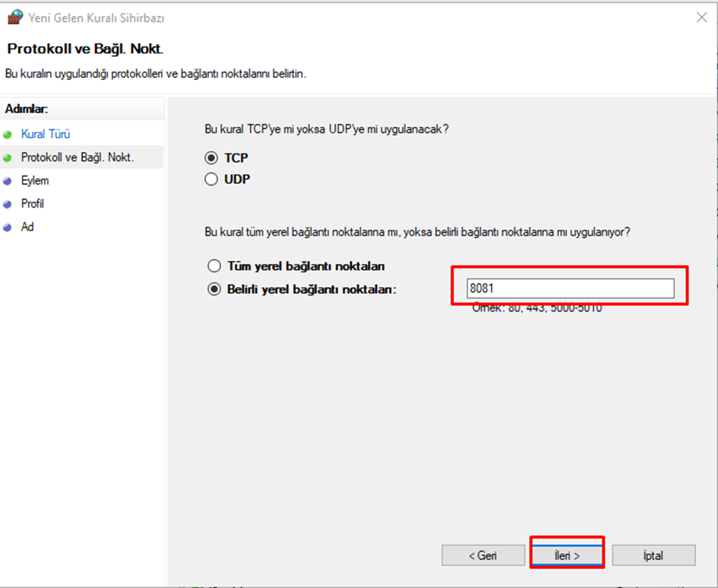This screenshot has width=718, height=588.
Task: Select the Ad step in sidebar
Action: click(27, 226)
